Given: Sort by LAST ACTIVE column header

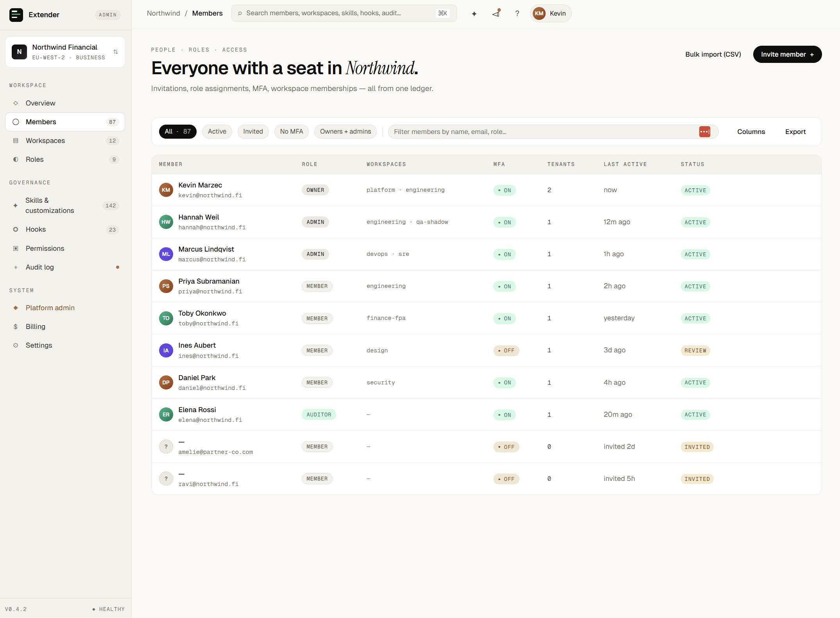Looking at the screenshot, I should click(625, 164).
